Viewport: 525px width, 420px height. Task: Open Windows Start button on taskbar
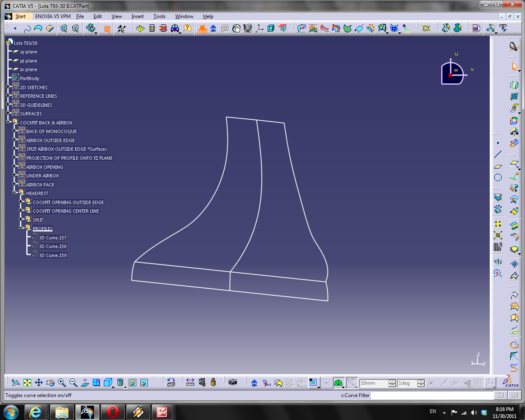tap(11, 411)
